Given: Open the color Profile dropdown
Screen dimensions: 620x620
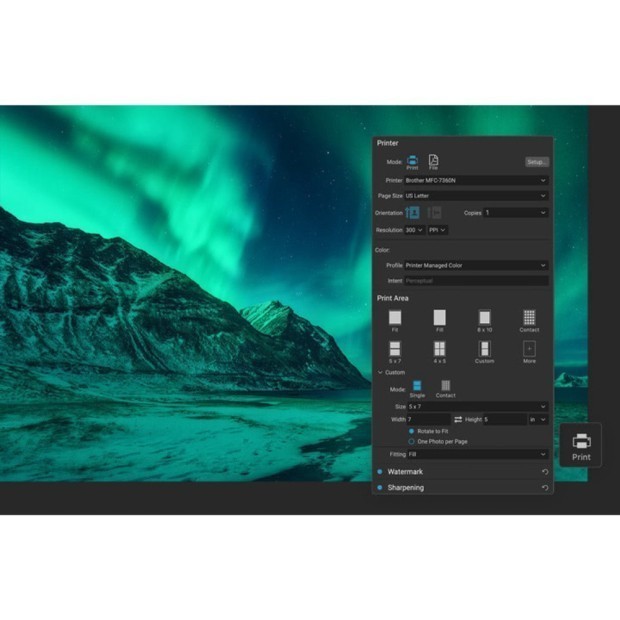Looking at the screenshot, I should 476,265.
